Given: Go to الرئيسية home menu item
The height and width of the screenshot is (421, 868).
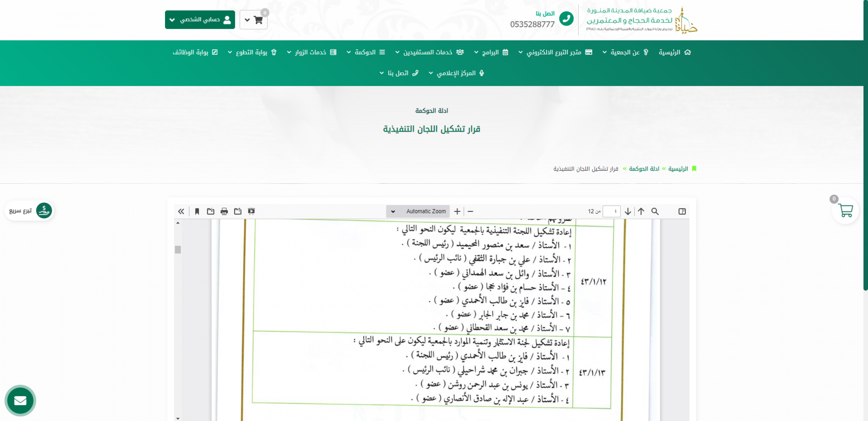Looking at the screenshot, I should pos(675,52).
